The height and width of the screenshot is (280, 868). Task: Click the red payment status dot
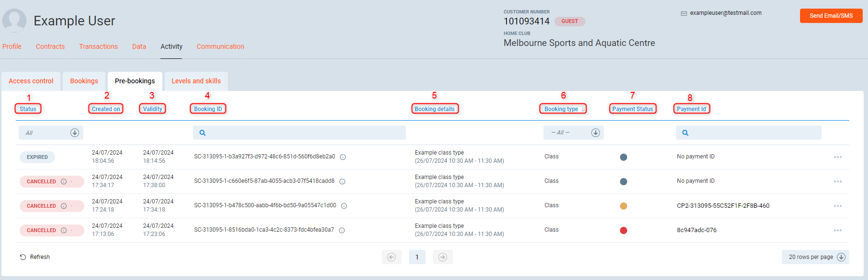[x=623, y=230]
